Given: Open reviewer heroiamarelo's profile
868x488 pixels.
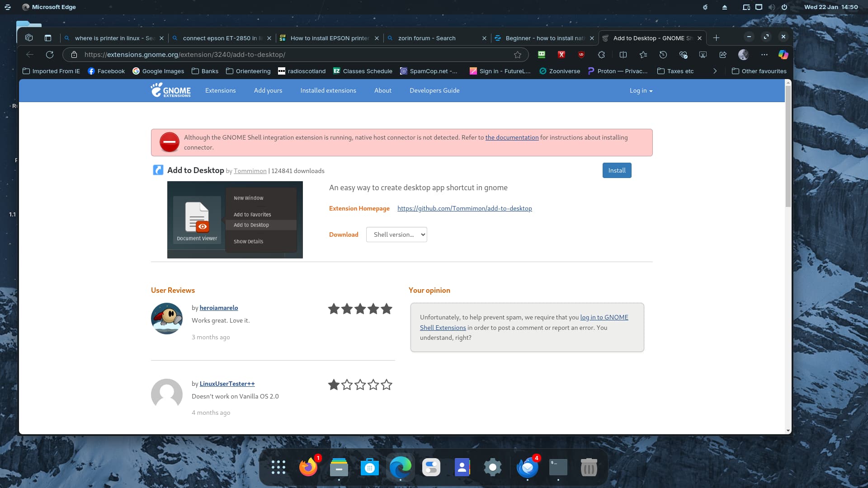Looking at the screenshot, I should click(x=219, y=308).
